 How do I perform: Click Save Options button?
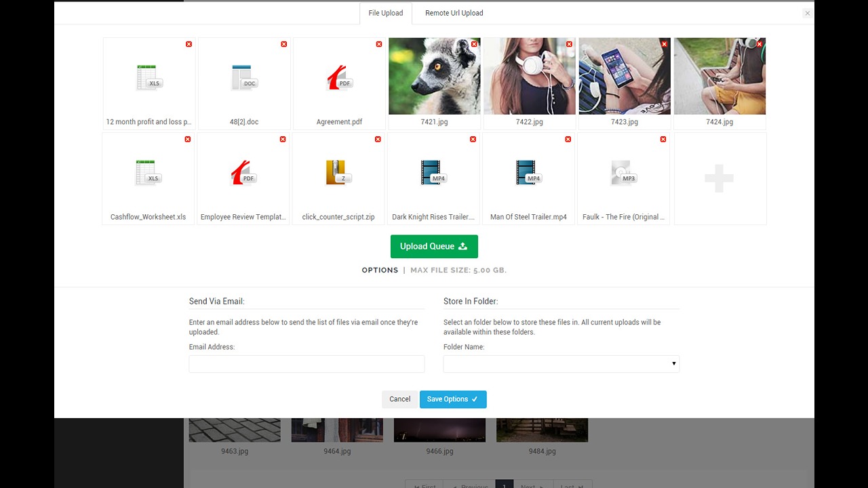point(452,399)
